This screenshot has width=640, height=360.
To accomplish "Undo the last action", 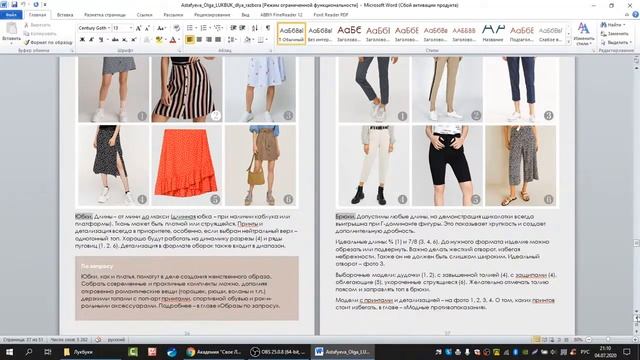I will (23, 4).
